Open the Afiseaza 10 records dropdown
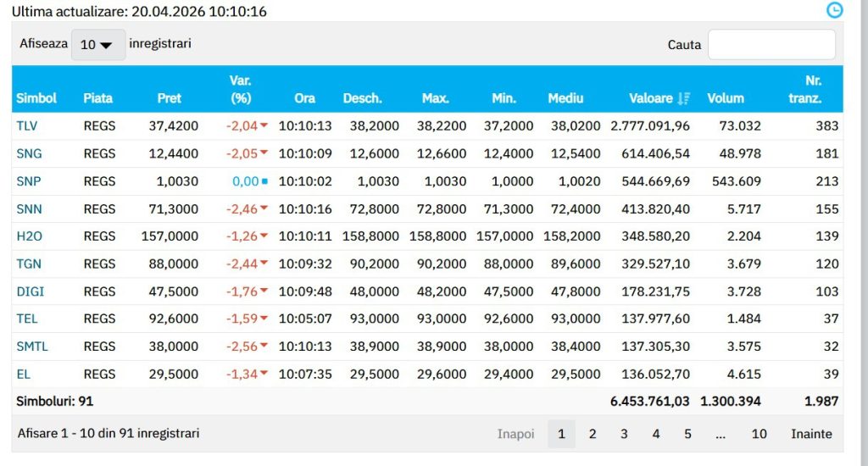 pos(97,44)
